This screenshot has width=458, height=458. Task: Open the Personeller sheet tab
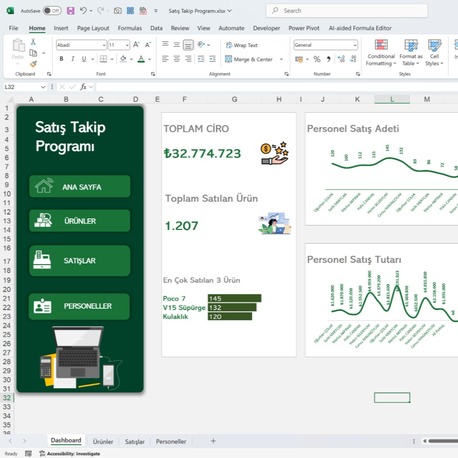pos(171,442)
